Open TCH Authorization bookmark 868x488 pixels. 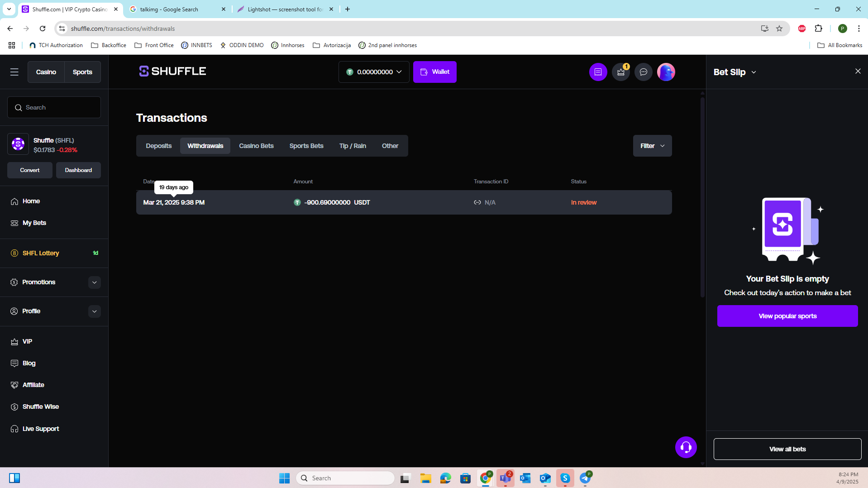pos(56,45)
